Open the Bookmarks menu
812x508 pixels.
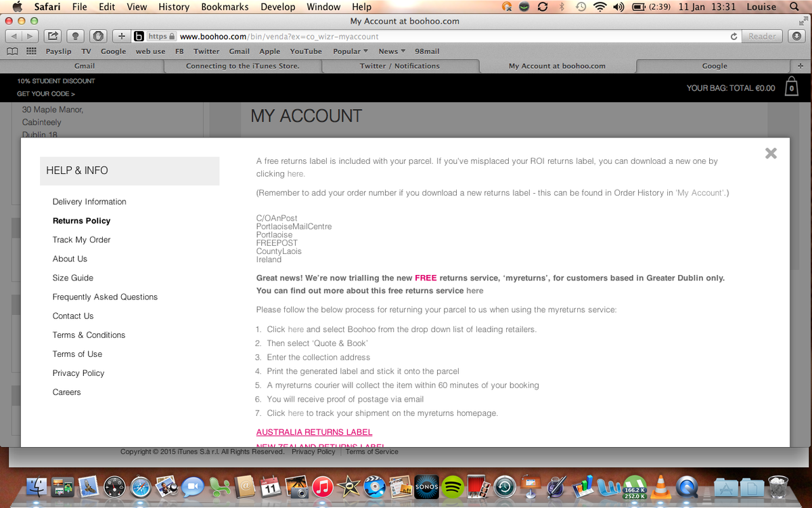(225, 7)
